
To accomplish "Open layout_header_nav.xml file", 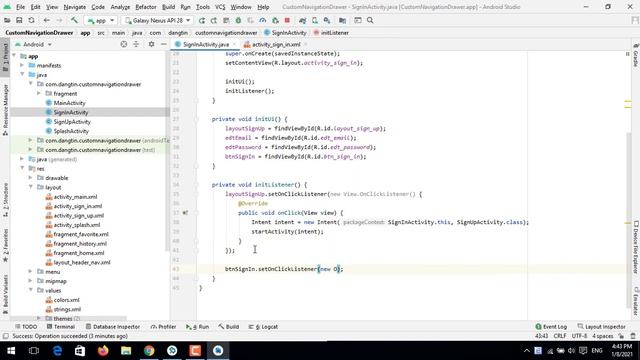I will coord(82,262).
